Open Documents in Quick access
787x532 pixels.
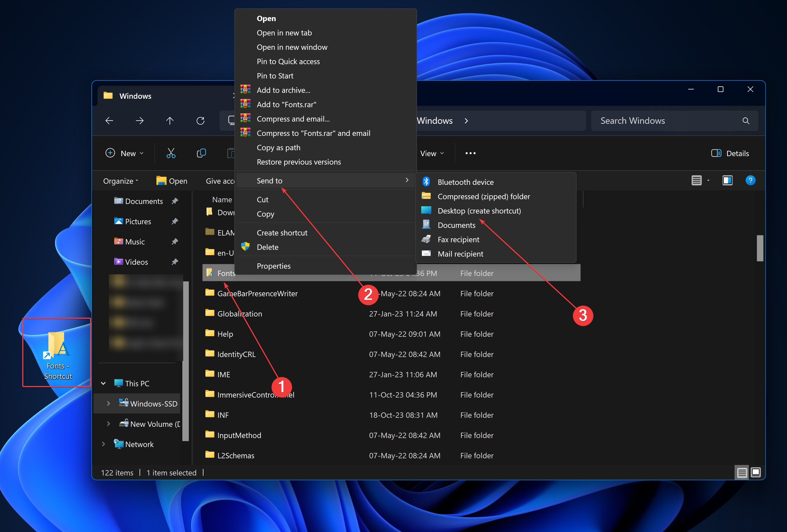point(139,201)
